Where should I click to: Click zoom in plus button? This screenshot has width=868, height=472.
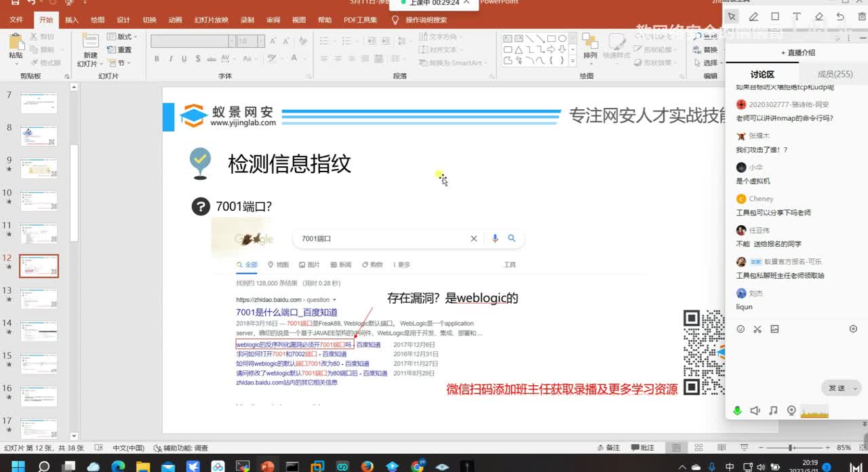tap(827, 448)
